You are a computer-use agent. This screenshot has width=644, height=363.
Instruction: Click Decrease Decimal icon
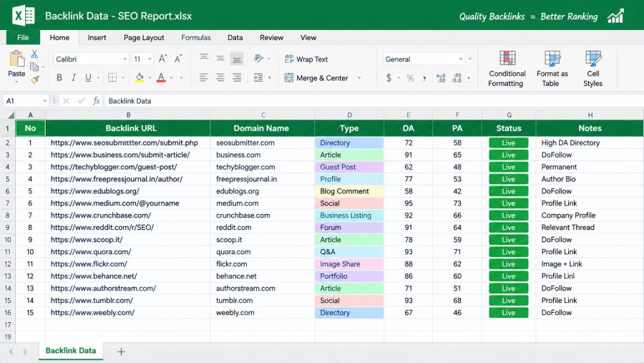pos(457,78)
